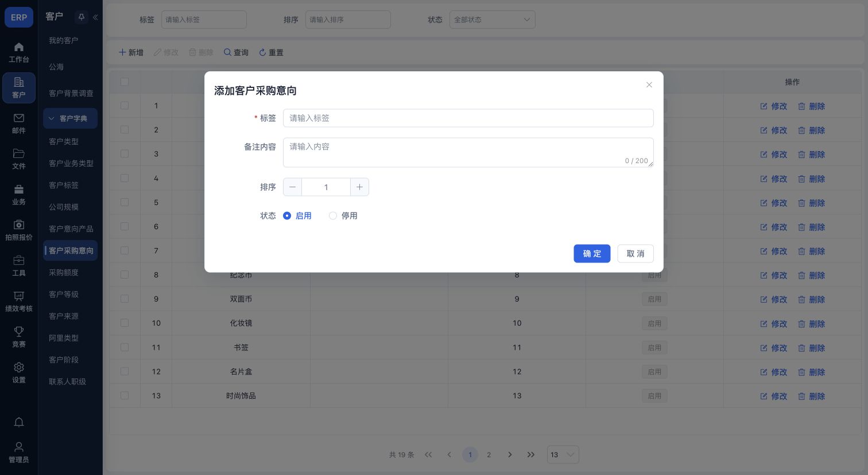Go to page 2 in pagination
The image size is (868, 475).
pos(489,455)
